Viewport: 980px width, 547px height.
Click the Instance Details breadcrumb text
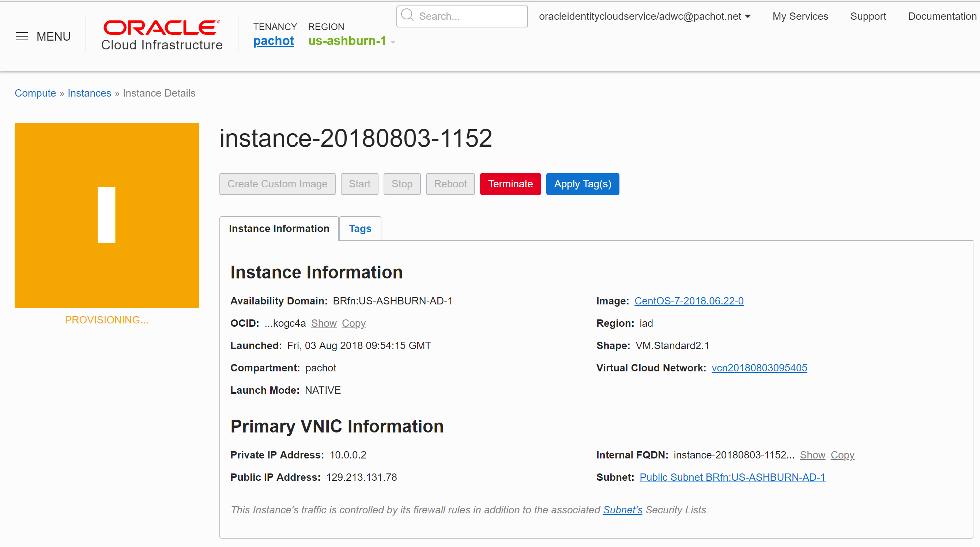(159, 93)
